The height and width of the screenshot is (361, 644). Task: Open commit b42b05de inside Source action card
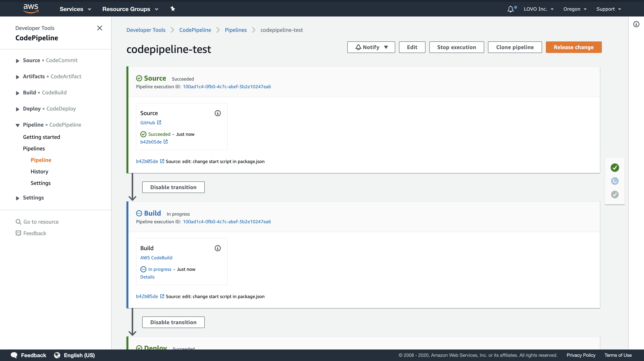pyautogui.click(x=151, y=142)
